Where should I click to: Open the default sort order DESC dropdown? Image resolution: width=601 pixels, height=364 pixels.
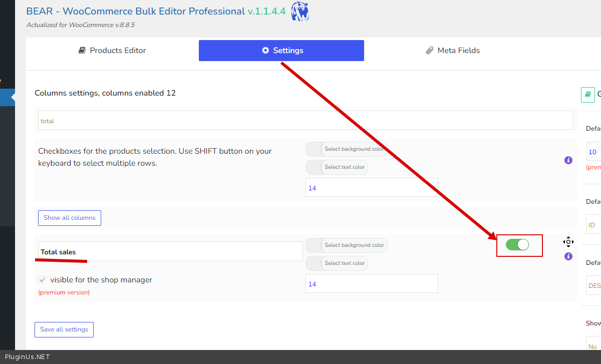click(594, 285)
